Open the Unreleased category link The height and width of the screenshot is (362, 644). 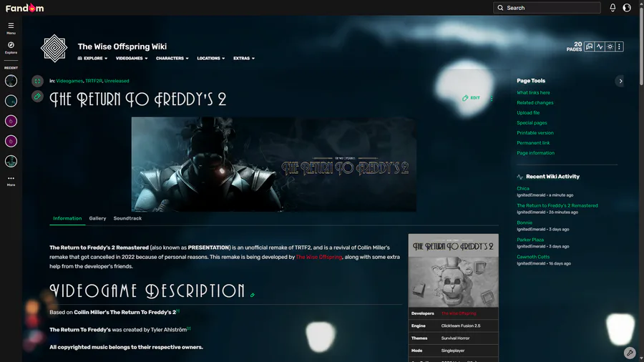pos(117,81)
